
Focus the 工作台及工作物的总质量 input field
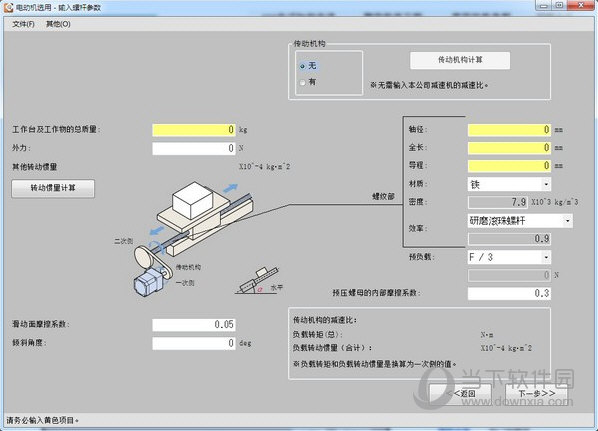pyautogui.click(x=194, y=130)
